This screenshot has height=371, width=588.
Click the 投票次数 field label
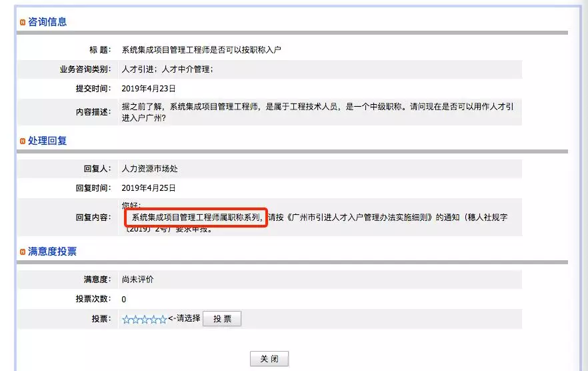click(93, 298)
